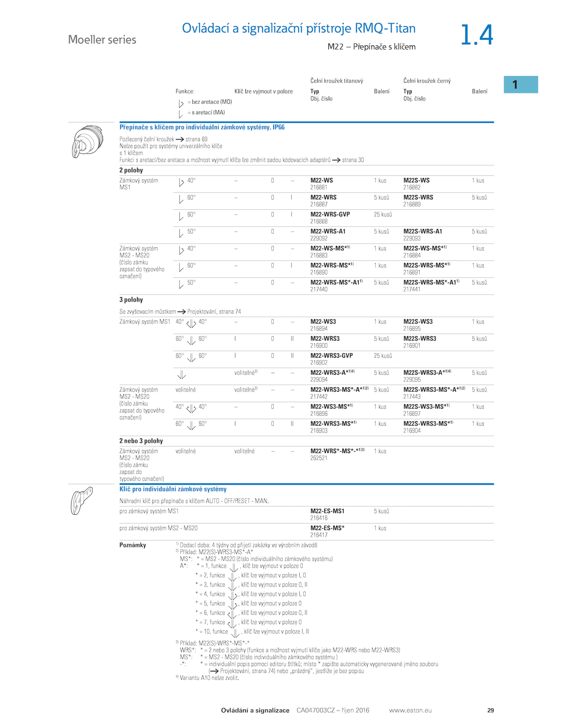Click the spare key product image

click(81, 501)
